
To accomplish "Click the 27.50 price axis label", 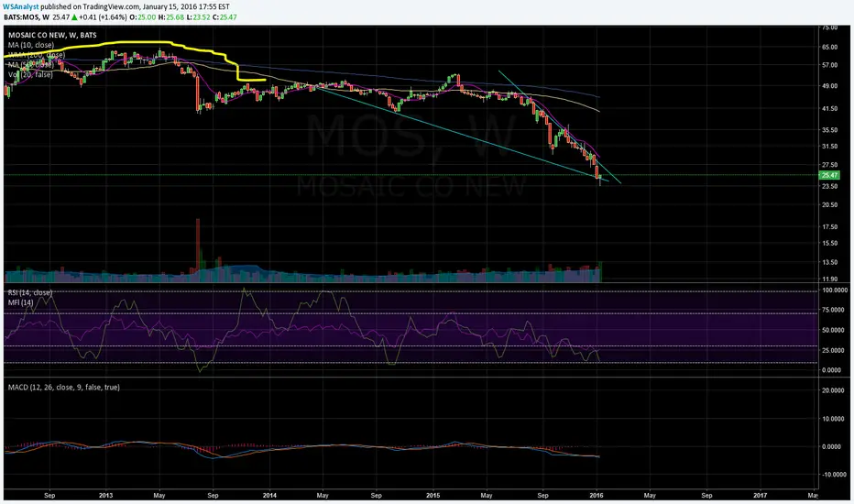I will coord(829,165).
